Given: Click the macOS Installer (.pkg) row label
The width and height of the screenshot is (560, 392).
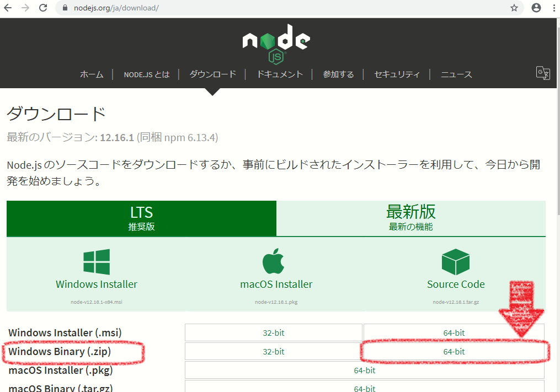Looking at the screenshot, I should (60, 370).
